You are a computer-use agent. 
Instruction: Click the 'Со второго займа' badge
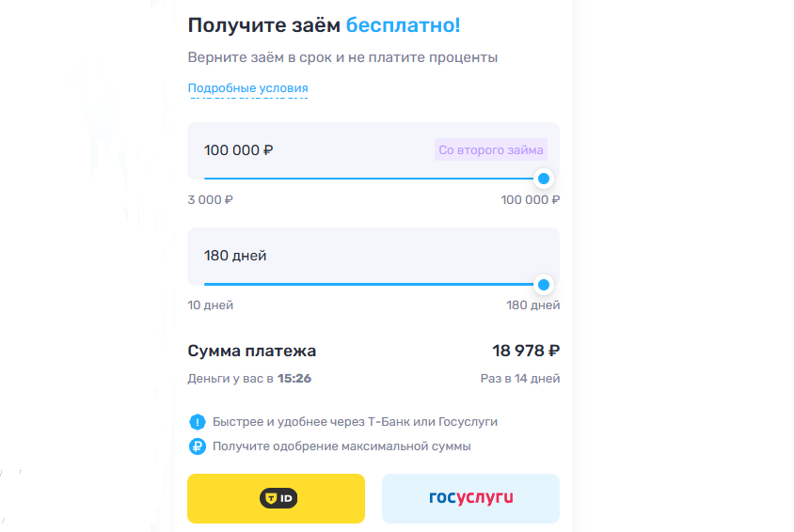click(x=491, y=149)
